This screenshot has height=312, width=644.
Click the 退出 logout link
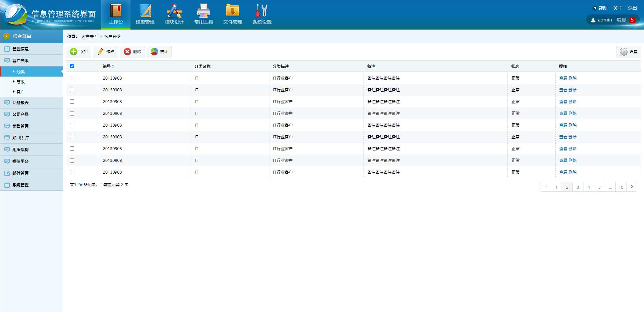[x=632, y=8]
